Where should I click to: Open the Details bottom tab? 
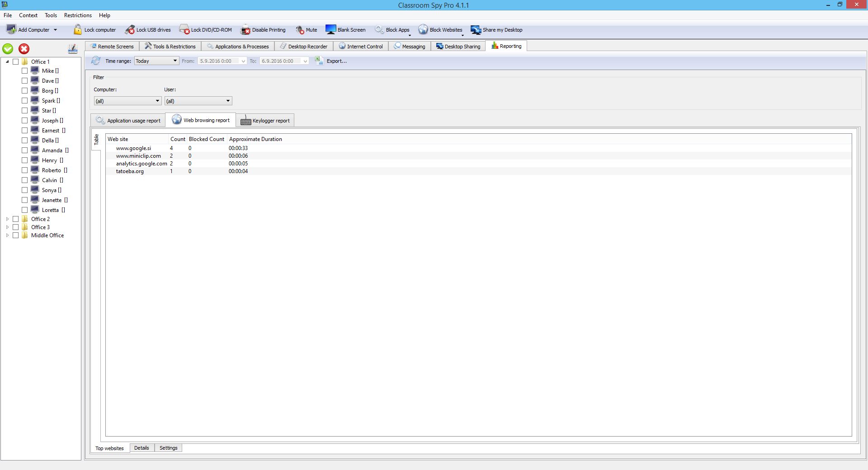(142, 448)
